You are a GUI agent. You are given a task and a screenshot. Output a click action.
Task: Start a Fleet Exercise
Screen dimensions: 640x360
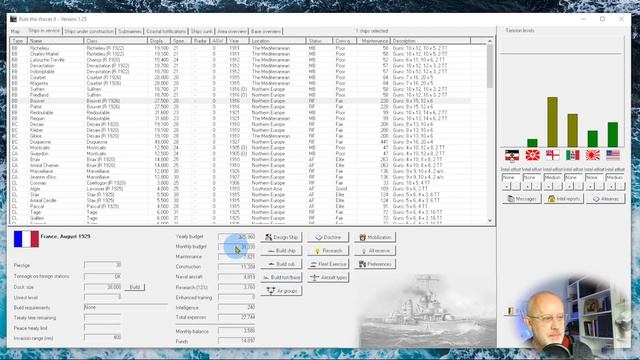click(x=328, y=264)
